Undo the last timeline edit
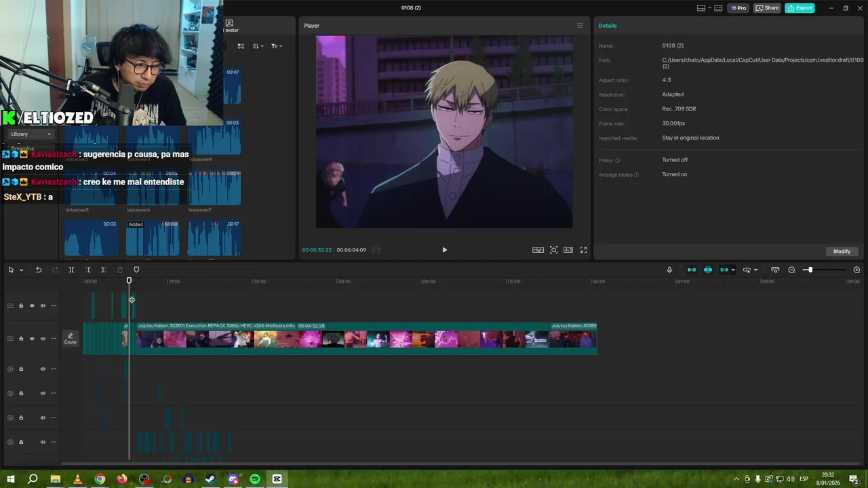 [x=39, y=270]
